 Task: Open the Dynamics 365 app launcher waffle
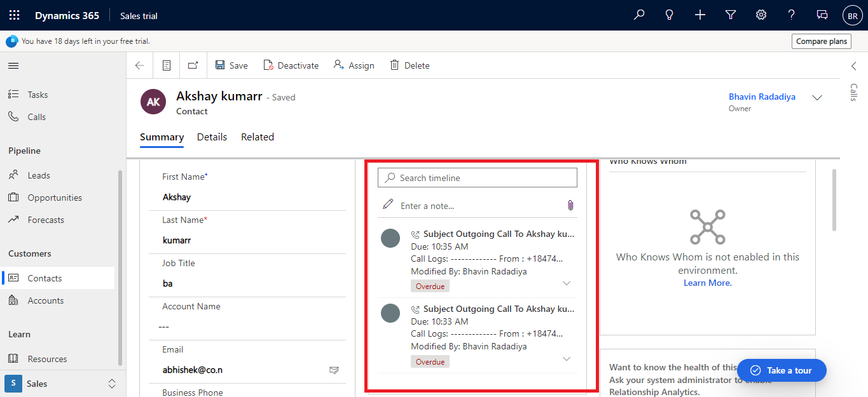point(14,15)
